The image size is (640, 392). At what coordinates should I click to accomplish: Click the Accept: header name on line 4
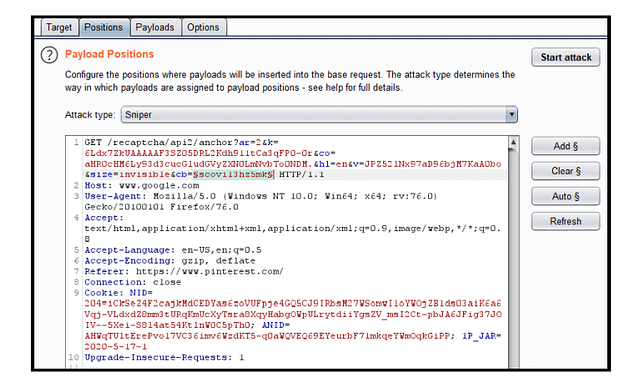pos(104,218)
